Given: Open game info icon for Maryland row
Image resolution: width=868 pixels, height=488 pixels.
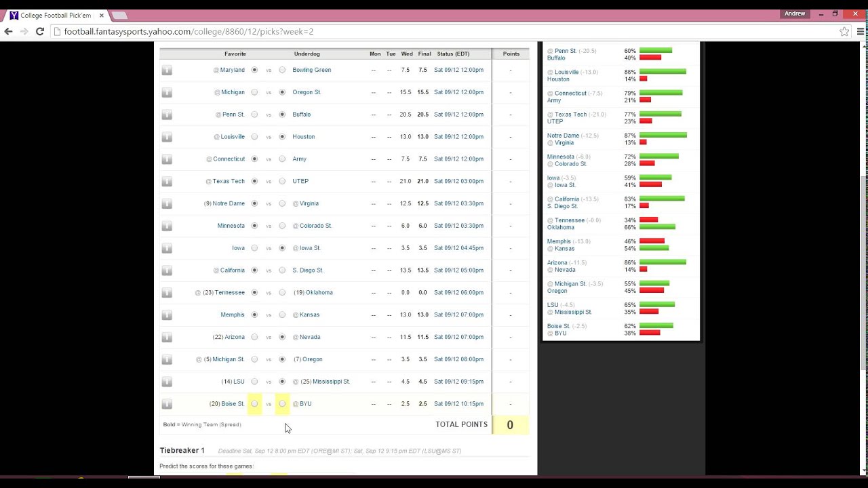Looking at the screenshot, I should pyautogui.click(x=167, y=70).
